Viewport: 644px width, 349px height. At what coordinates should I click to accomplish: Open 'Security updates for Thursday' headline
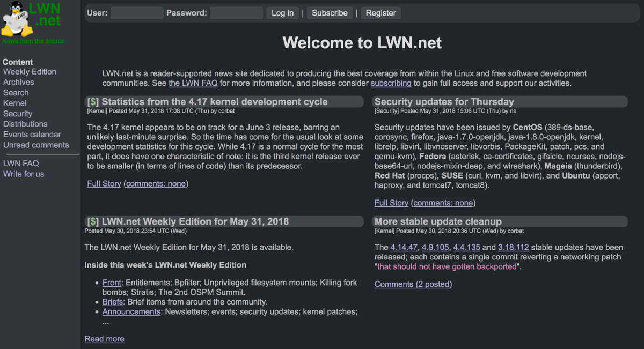(444, 102)
